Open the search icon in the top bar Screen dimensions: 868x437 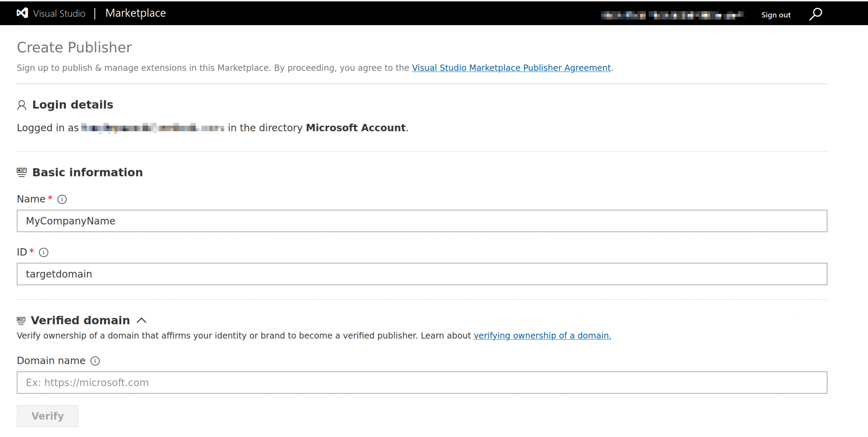tap(815, 14)
